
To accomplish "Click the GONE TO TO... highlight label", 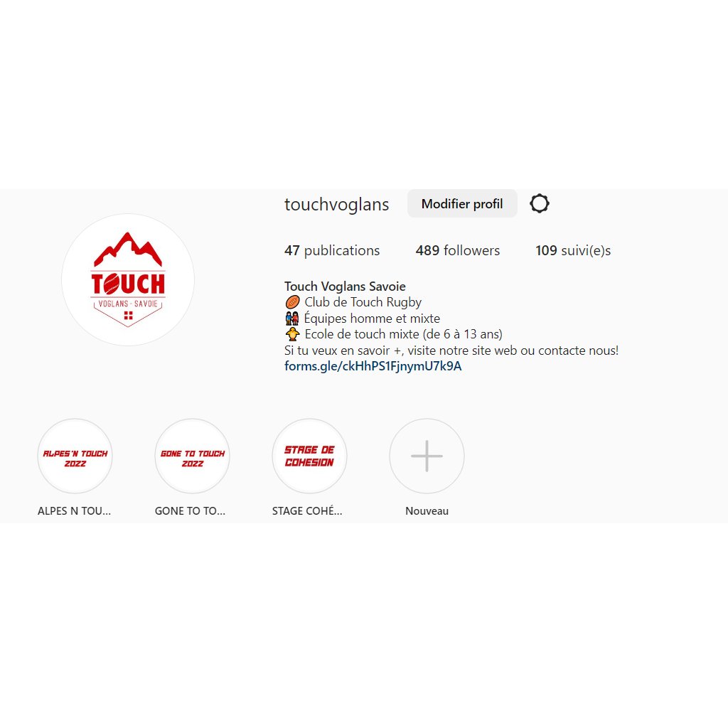I will (x=190, y=510).
